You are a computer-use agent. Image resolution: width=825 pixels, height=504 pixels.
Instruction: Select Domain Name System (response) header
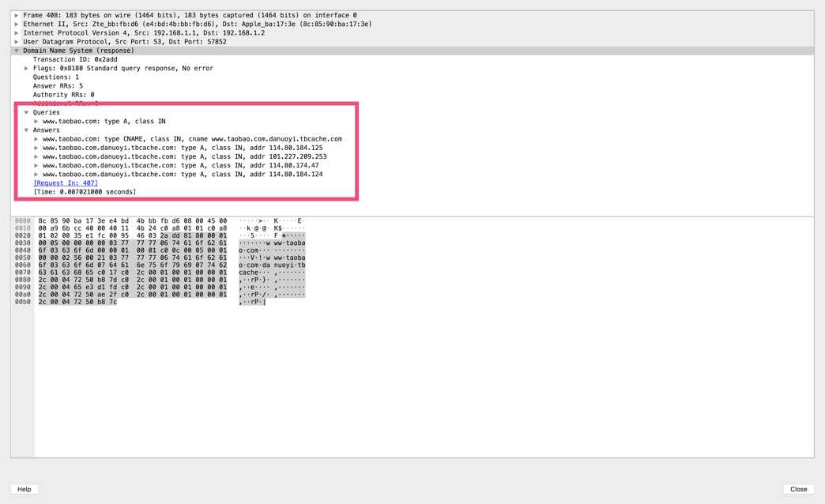pyautogui.click(x=78, y=51)
